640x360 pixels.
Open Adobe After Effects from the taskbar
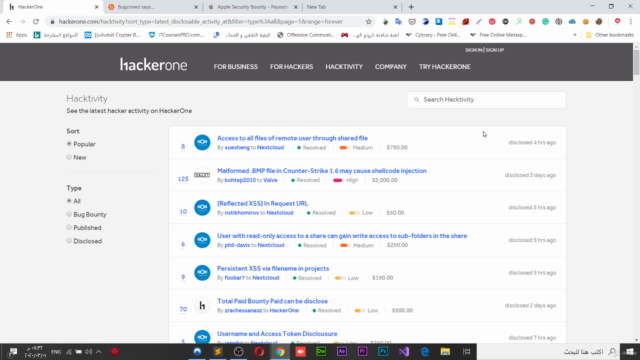click(x=342, y=351)
